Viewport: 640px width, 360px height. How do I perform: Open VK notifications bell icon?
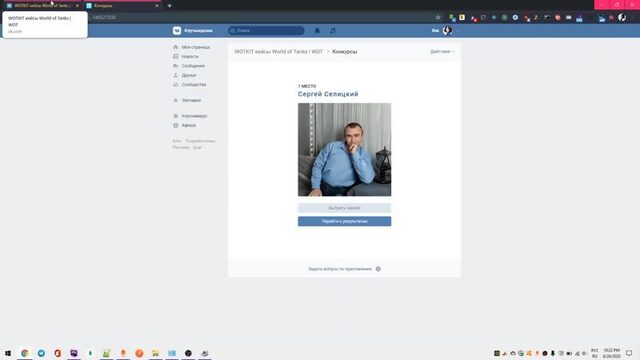pyautogui.click(x=317, y=31)
